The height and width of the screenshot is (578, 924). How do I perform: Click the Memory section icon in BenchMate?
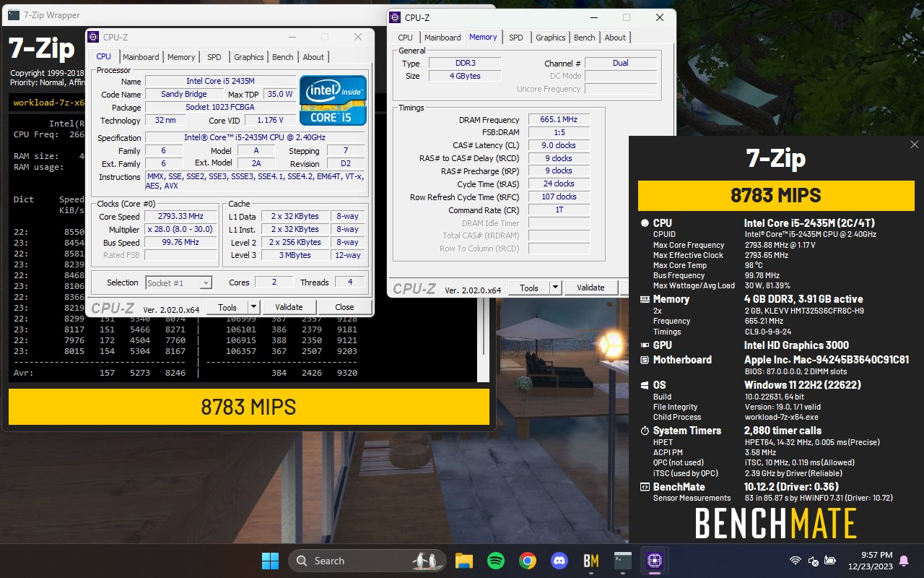645,299
